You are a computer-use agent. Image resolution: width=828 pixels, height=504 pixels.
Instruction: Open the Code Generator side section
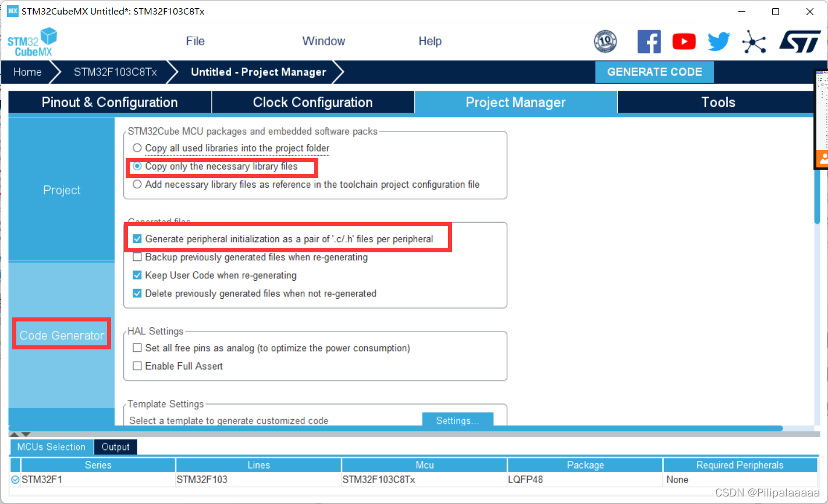[x=62, y=335]
